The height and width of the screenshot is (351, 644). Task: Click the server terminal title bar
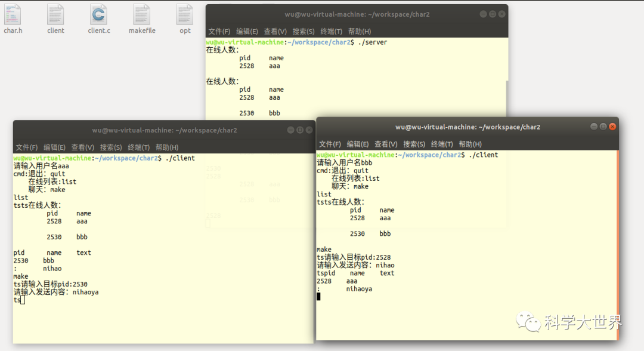tap(357, 14)
